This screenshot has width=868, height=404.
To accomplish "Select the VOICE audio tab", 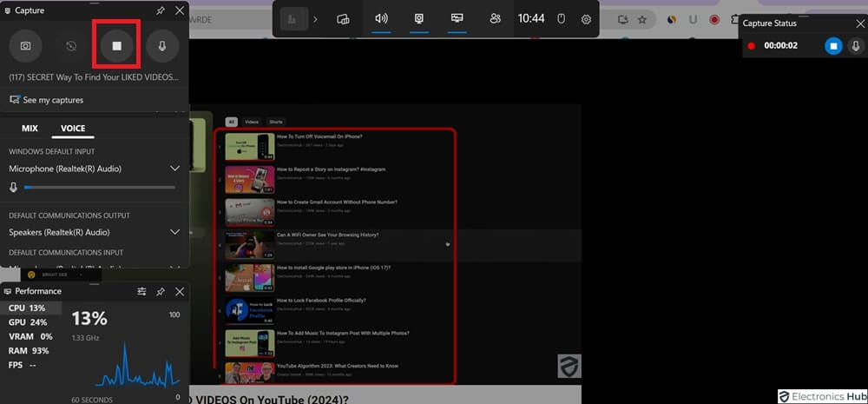I will [x=73, y=129].
